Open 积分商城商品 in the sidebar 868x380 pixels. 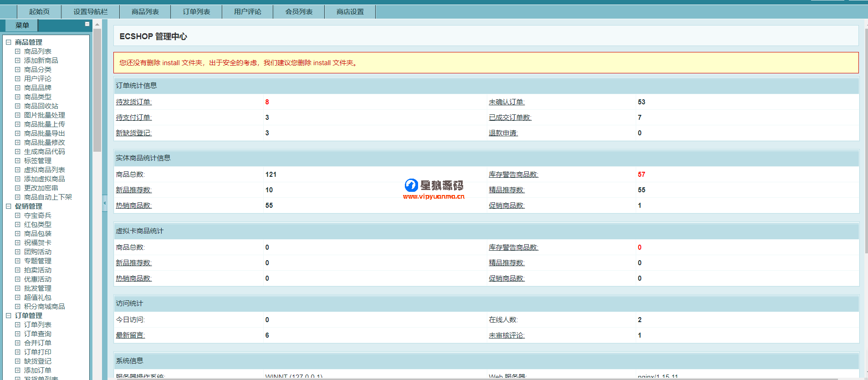point(45,306)
